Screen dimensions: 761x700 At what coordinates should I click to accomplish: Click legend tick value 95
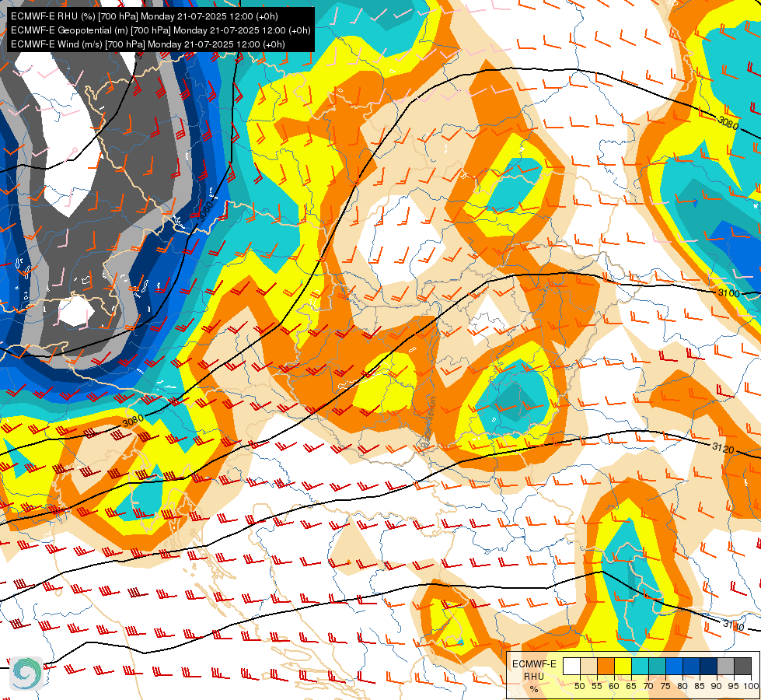(734, 687)
